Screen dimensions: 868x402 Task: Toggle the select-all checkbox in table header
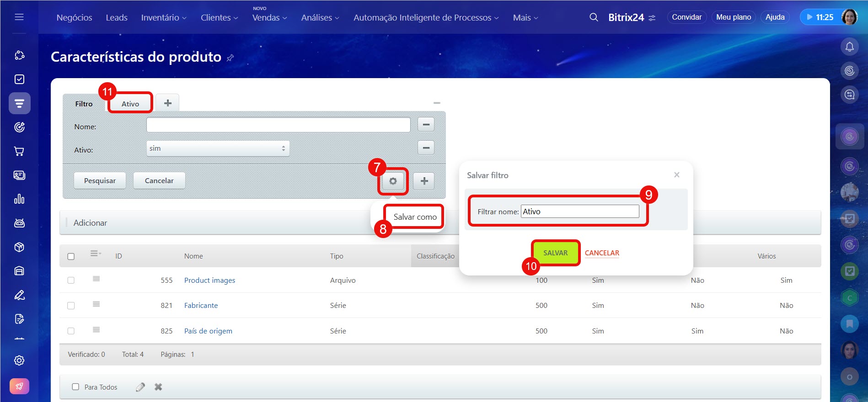[71, 256]
